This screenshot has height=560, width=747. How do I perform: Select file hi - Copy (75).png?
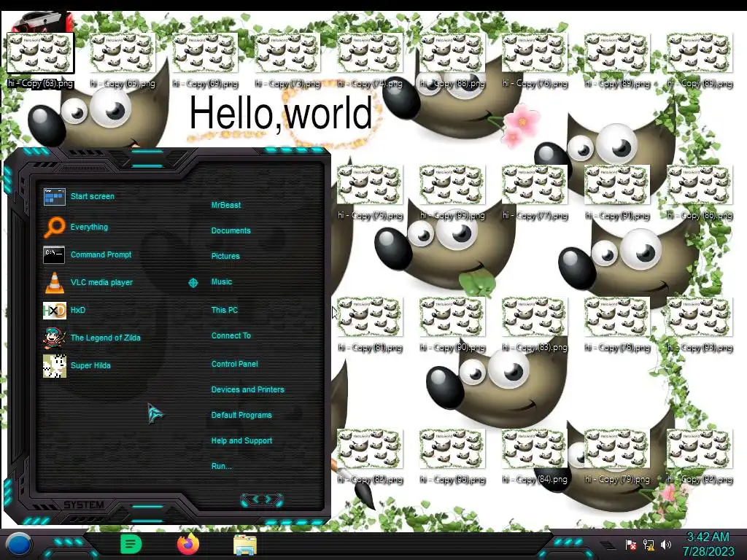coord(370,192)
